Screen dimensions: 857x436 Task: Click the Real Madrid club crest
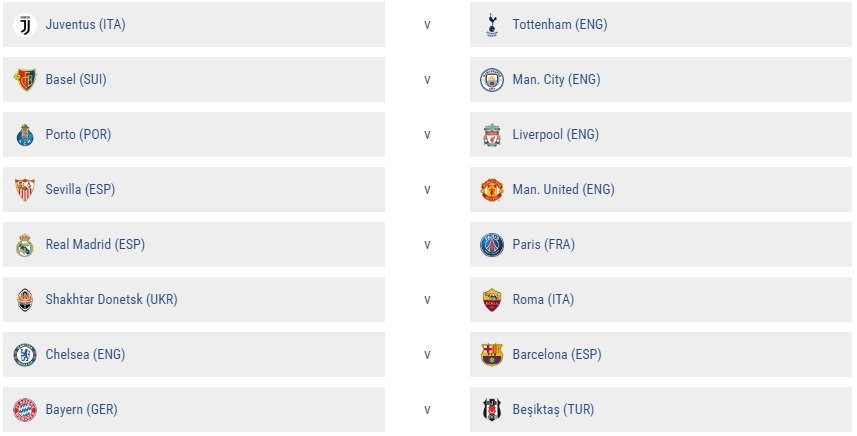click(25, 245)
